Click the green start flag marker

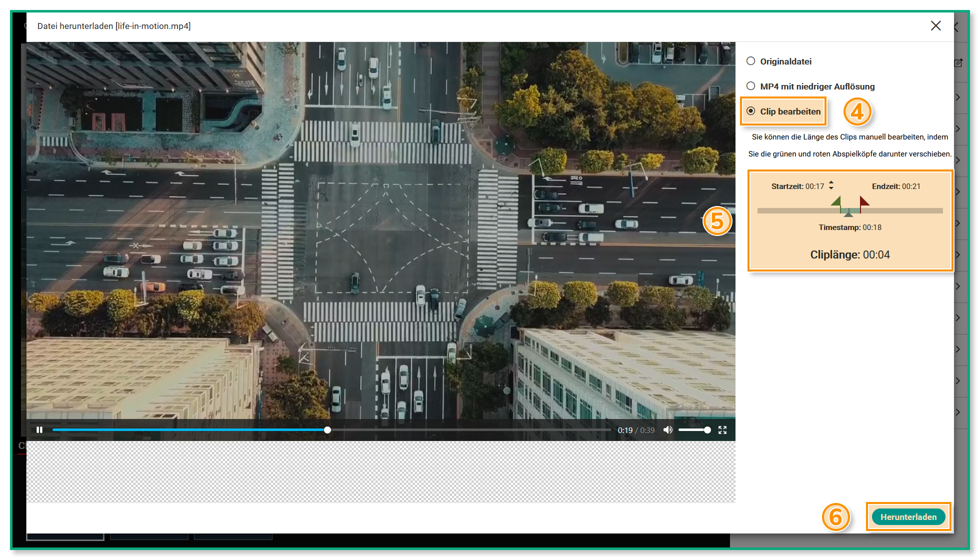[836, 201]
